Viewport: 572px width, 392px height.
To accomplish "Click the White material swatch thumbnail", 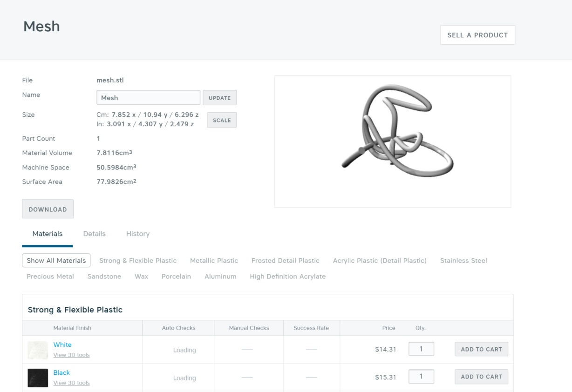I will pos(38,350).
